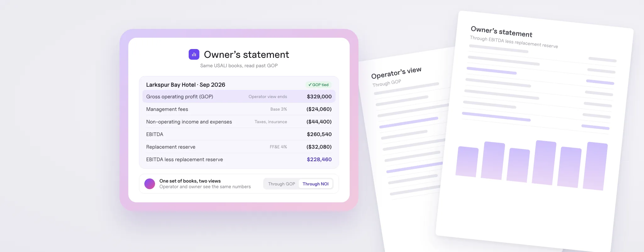644x252 pixels.
Task: Click the Operator view ends note
Action: tap(268, 96)
